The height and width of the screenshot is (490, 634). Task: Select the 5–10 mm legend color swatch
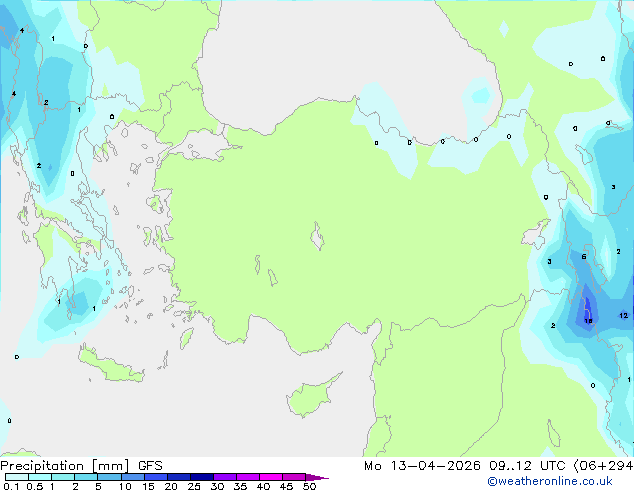point(109,477)
